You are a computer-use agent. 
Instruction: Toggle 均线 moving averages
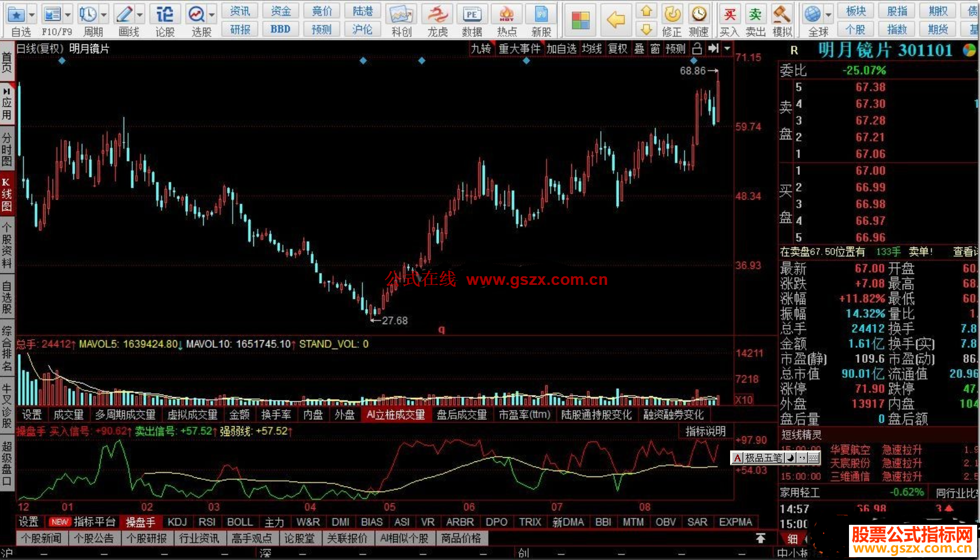592,49
